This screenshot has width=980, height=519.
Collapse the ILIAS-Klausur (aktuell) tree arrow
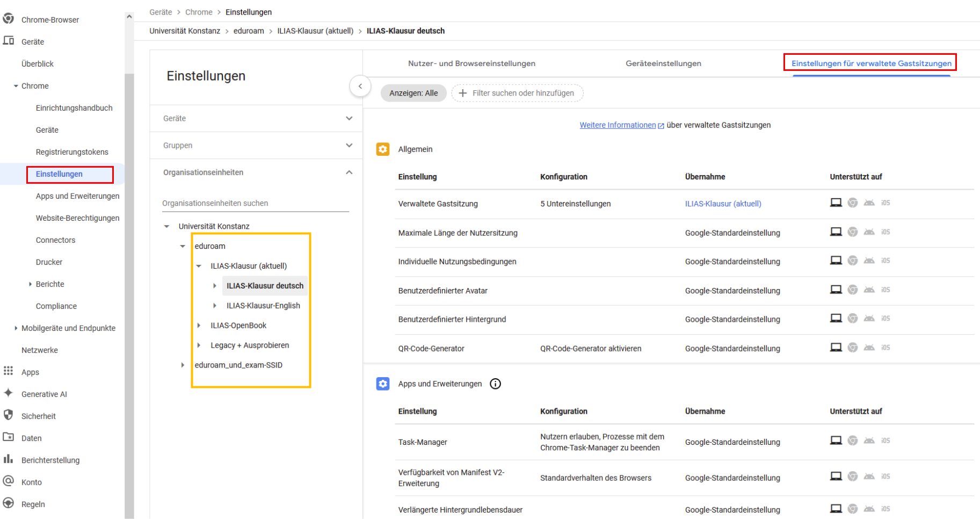click(199, 266)
